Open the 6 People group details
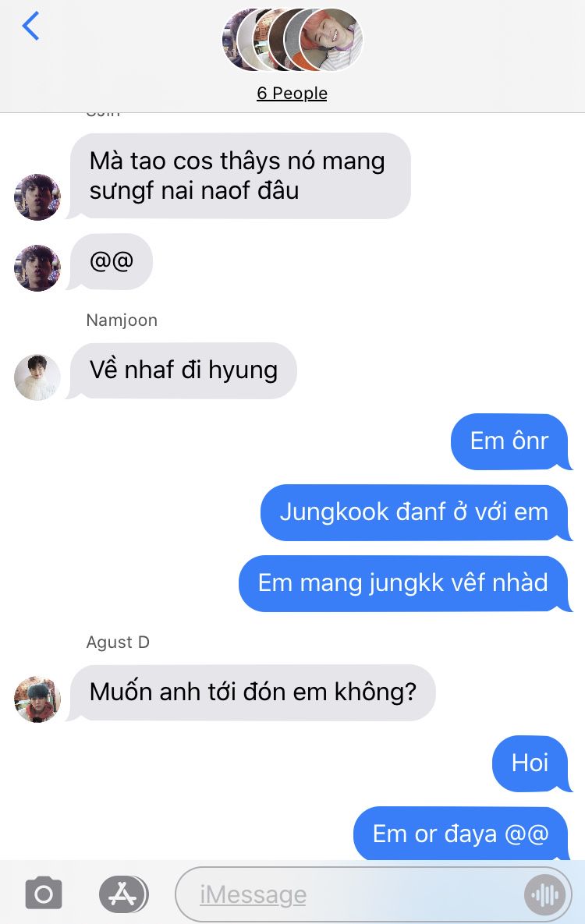Screen dimensions: 585x924 click(292, 93)
